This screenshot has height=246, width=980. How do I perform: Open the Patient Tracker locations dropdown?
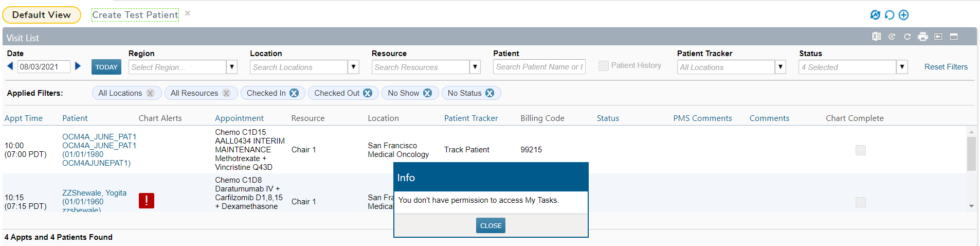(781, 67)
